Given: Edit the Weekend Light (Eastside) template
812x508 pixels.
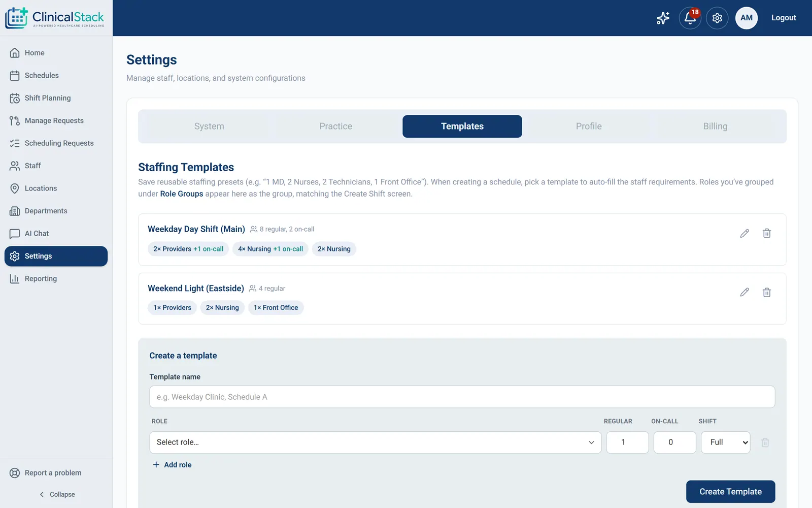Looking at the screenshot, I should point(745,292).
